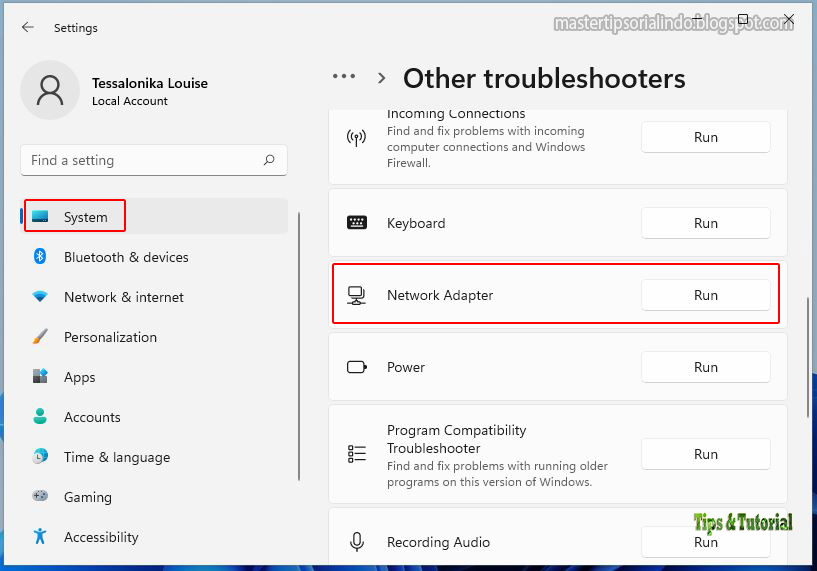Click the Settings window title text
Screen dimensions: 817x571
pyautogui.click(x=76, y=28)
